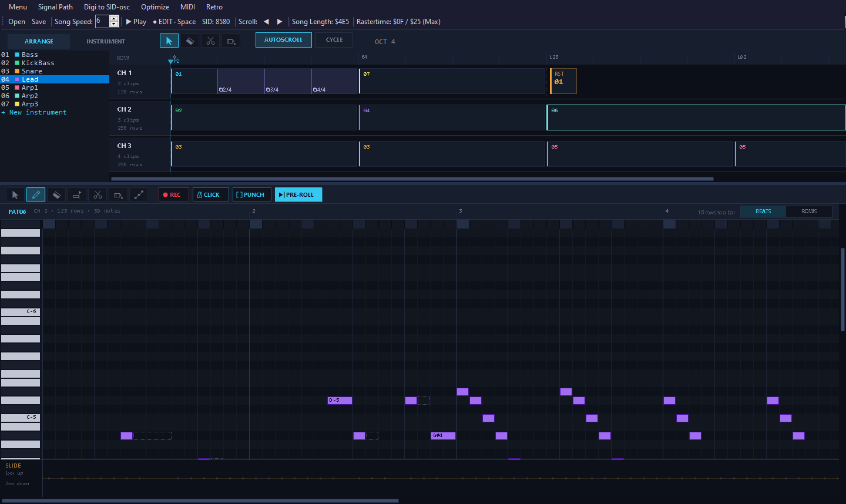Click the Save button
Image resolution: width=846 pixels, height=504 pixels.
click(x=39, y=22)
